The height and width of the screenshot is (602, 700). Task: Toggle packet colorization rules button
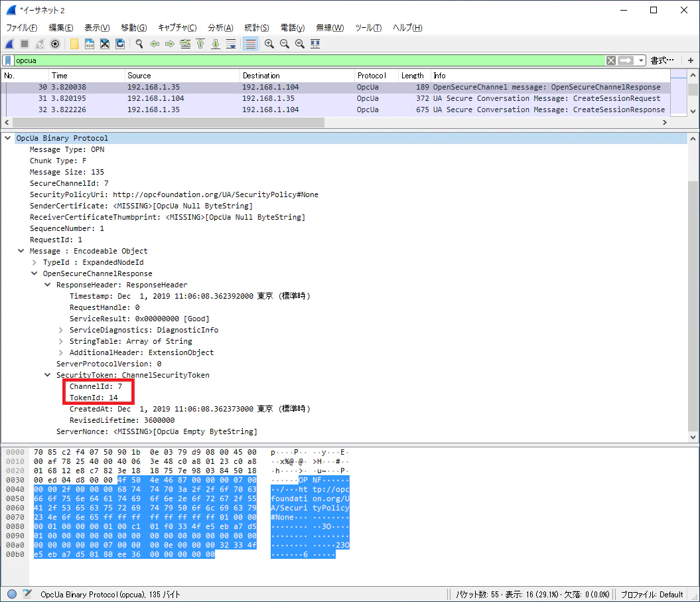[250, 44]
